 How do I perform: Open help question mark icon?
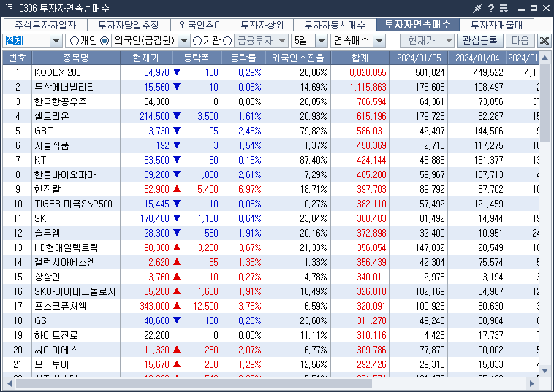click(x=491, y=8)
